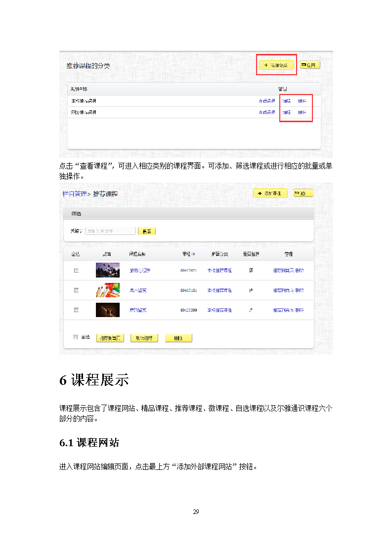Tick checkbox for course 80437299 row
Image resolution: width=392 pixels, height=555 pixels.
(76, 310)
